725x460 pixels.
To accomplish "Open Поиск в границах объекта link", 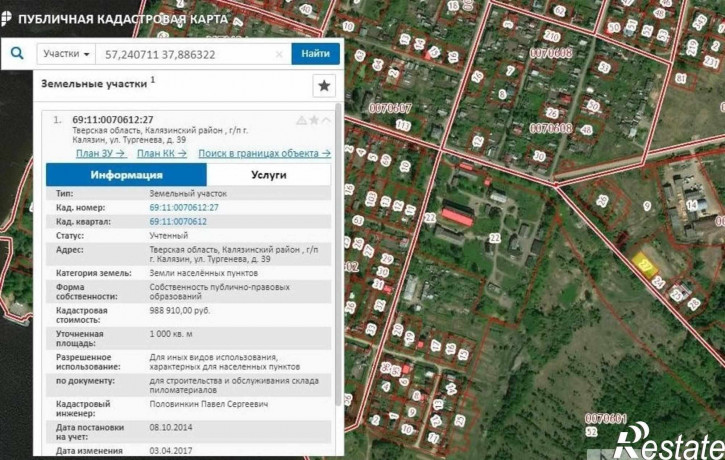I will pyautogui.click(x=264, y=153).
